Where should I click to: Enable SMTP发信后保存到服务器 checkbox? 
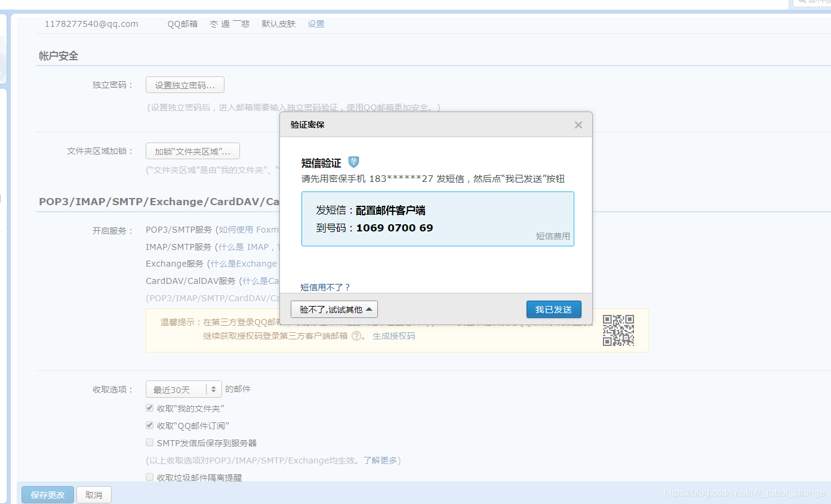tap(150, 443)
